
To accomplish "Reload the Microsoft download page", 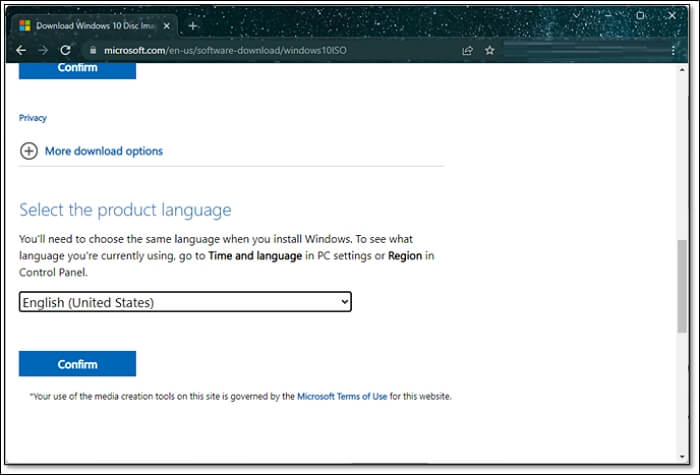I will (x=66, y=50).
